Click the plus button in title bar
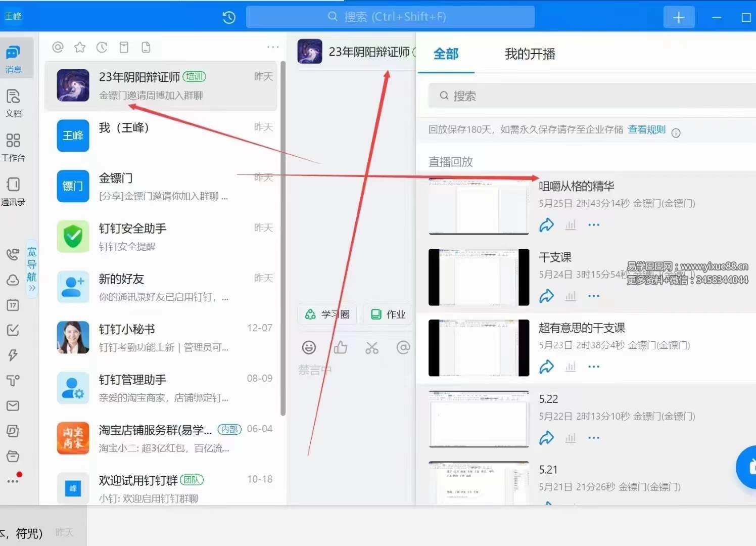 pyautogui.click(x=678, y=18)
